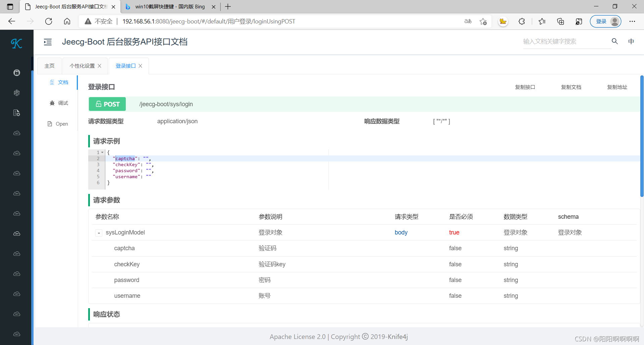This screenshot has width=644, height=345.
Task: Open the lock authorization sidebar icon
Action: [x=17, y=73]
